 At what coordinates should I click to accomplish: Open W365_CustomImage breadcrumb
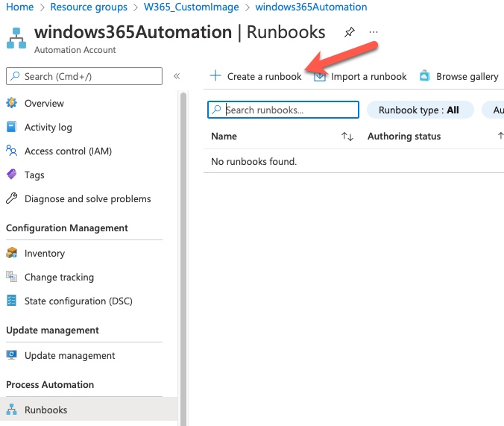(192, 7)
